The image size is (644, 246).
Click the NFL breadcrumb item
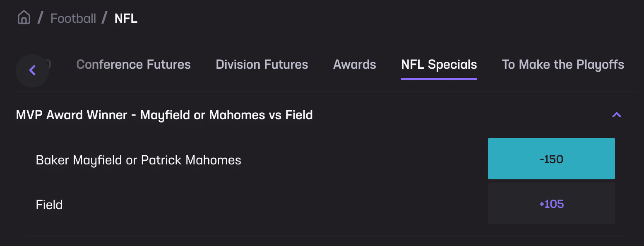(126, 18)
